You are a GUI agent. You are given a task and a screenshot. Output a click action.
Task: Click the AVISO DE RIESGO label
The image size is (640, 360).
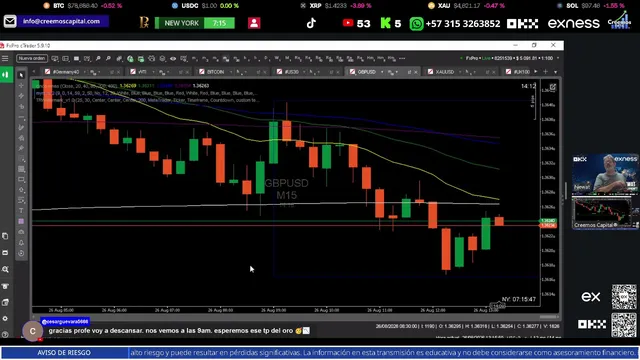[64, 353]
